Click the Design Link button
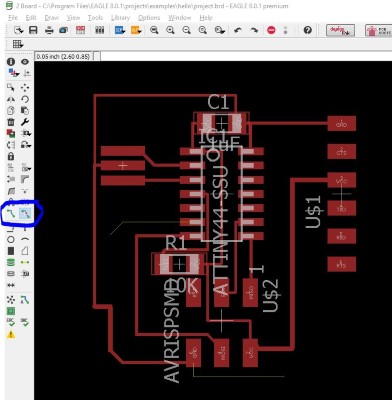 click(340, 30)
